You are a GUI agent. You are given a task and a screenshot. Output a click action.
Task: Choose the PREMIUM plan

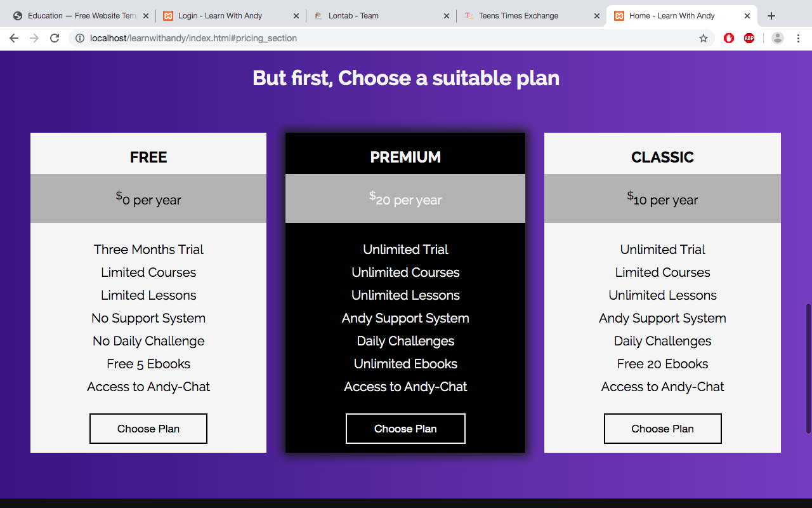click(405, 429)
